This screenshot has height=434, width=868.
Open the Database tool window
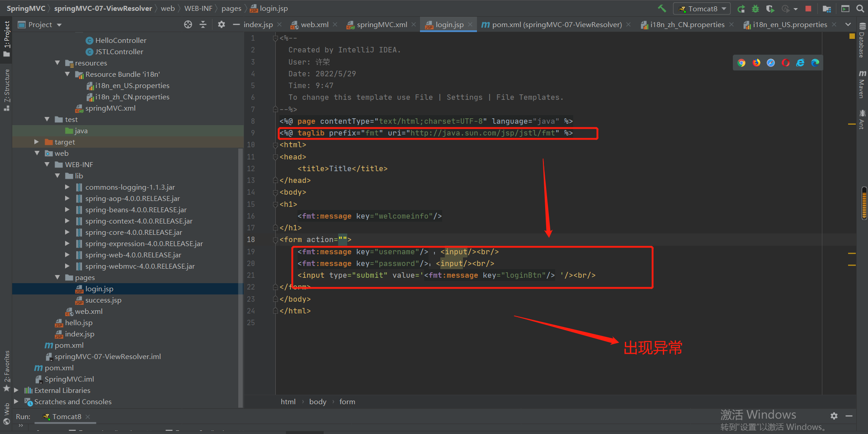(862, 41)
